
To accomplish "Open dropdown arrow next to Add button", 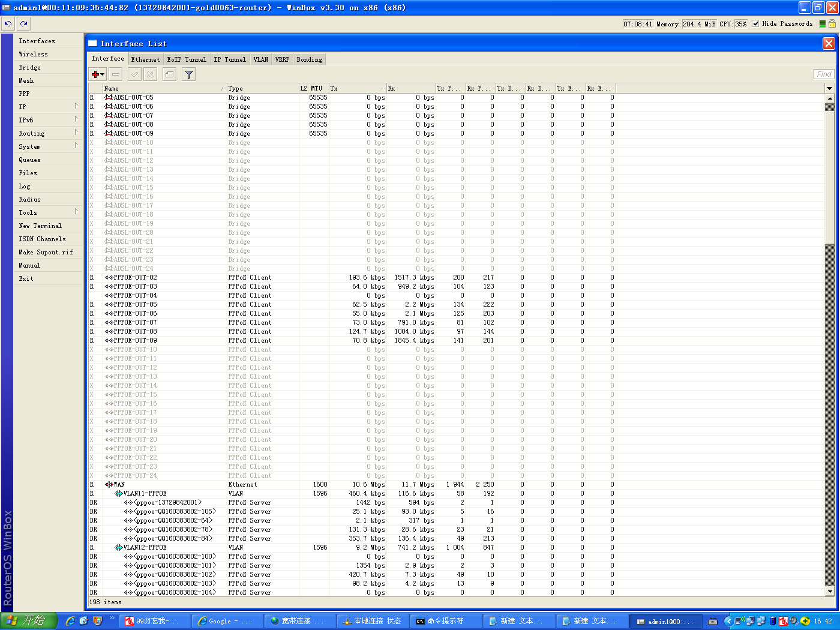I will click(103, 74).
